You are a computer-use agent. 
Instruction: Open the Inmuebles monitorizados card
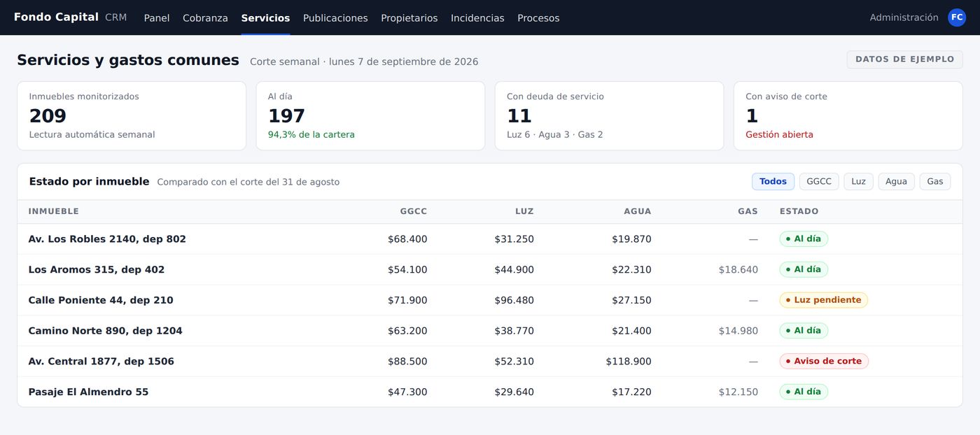(x=132, y=115)
